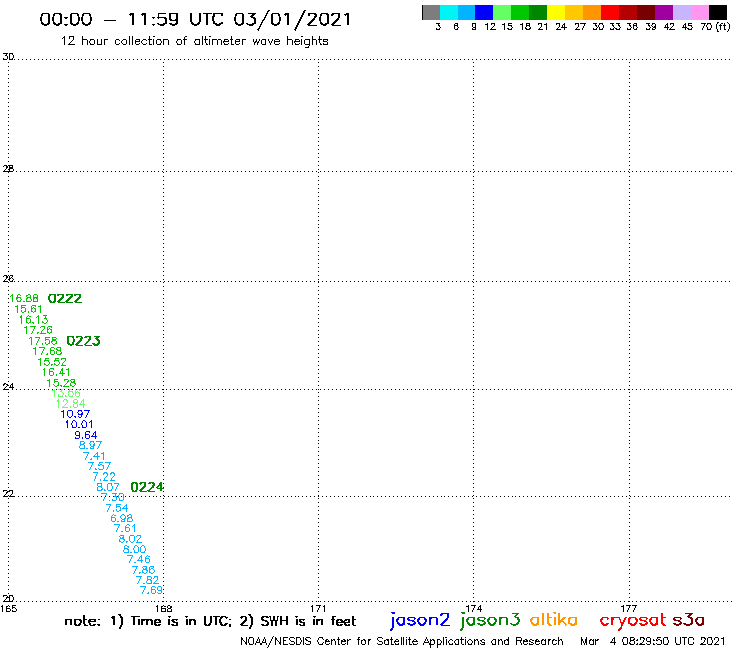Choose the cryosat legend label
The height and width of the screenshot is (650, 740).
632,620
